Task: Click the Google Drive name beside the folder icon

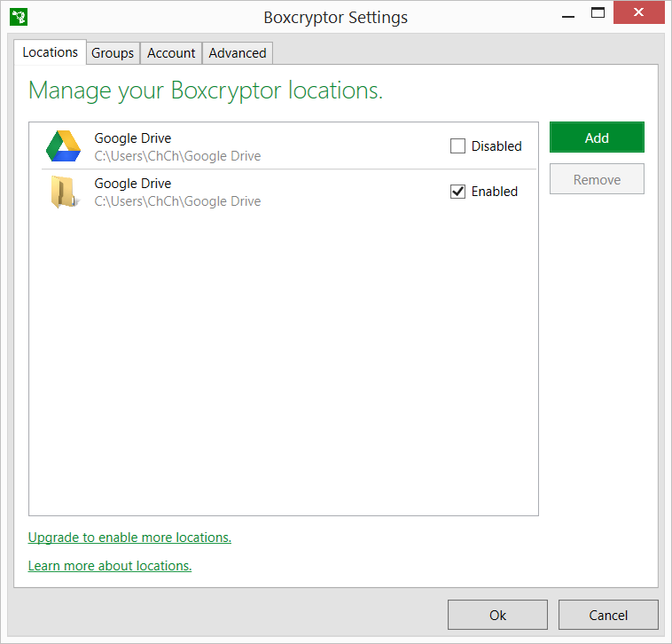Action: click(x=132, y=184)
